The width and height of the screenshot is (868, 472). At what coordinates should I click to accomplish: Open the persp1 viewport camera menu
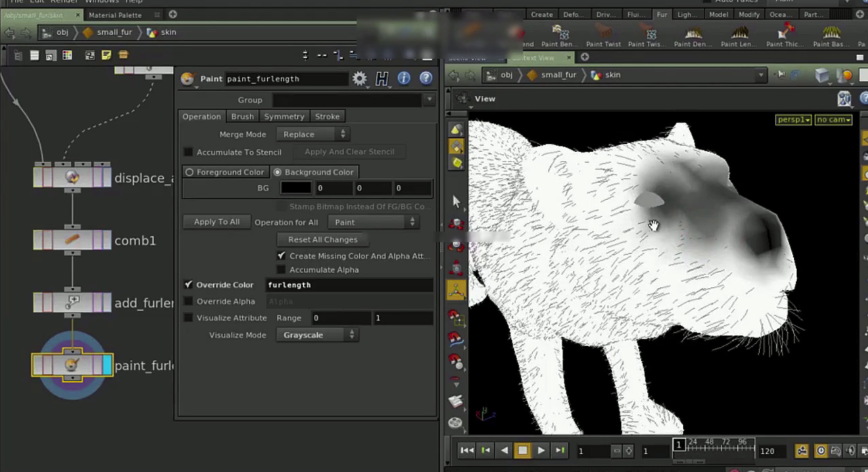[x=793, y=120]
